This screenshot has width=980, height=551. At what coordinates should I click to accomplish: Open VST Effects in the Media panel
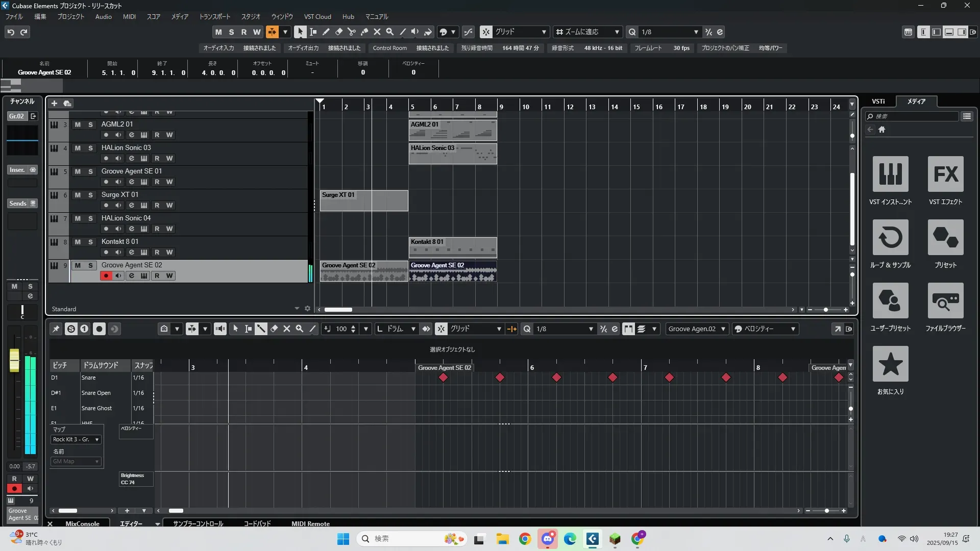pos(945,174)
